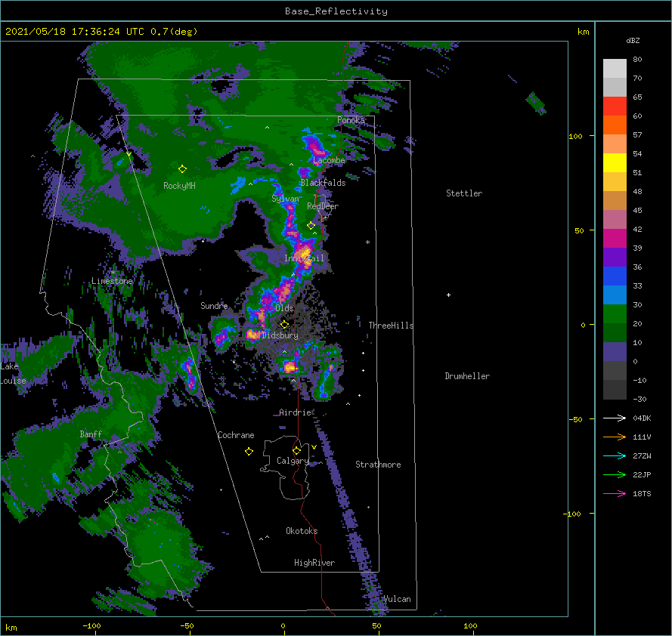Click the Airdrie label
This screenshot has width=672, height=636.
click(296, 412)
